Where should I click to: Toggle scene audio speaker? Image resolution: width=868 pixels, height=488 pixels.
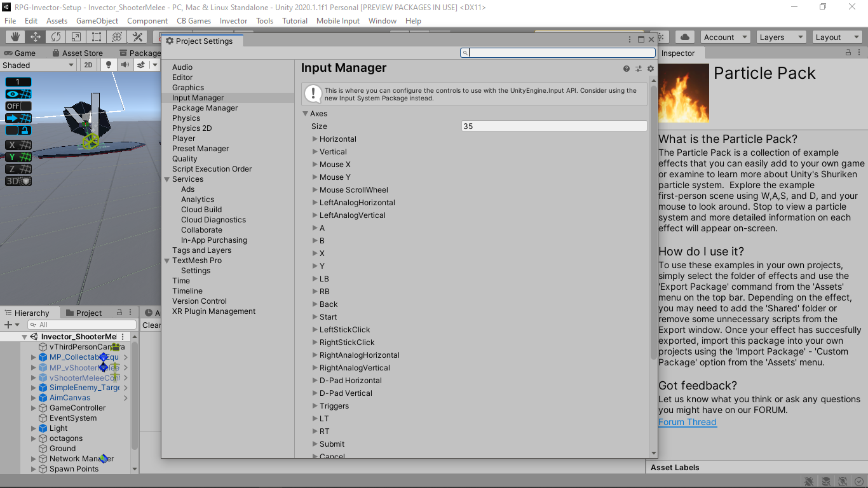pos(125,65)
